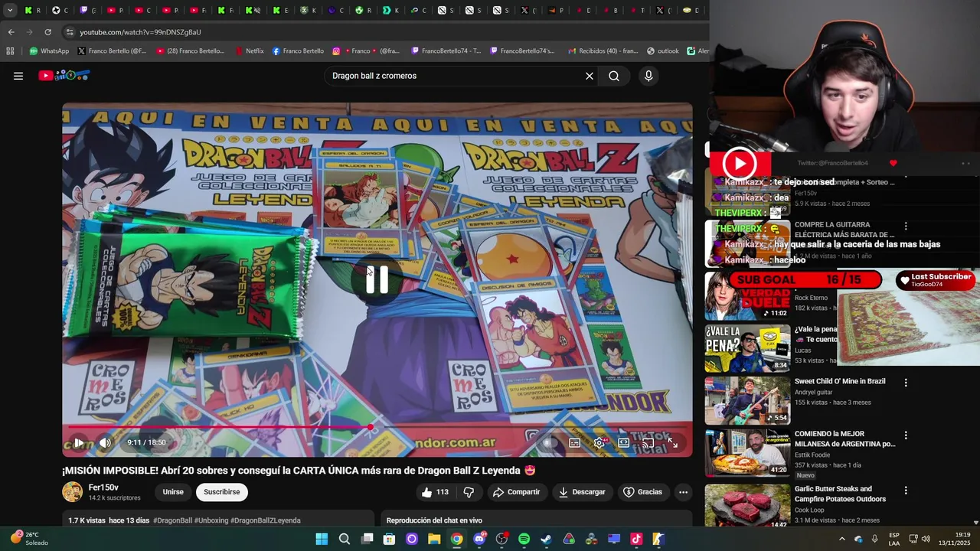Open taskbar Search

tap(345, 539)
